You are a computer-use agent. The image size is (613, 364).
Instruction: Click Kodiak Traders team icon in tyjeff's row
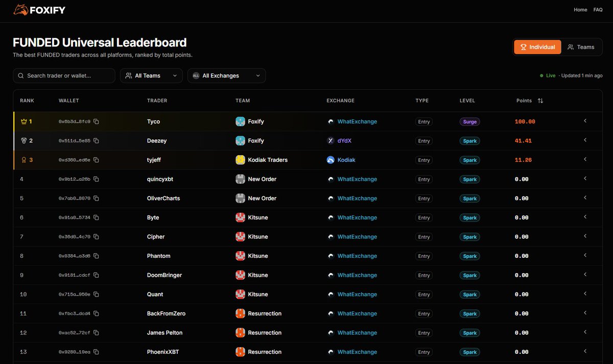point(240,160)
